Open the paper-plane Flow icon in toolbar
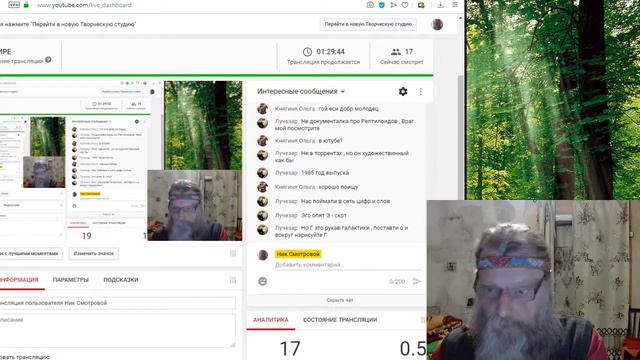This screenshot has width=640, height=360. pyautogui.click(x=393, y=5)
